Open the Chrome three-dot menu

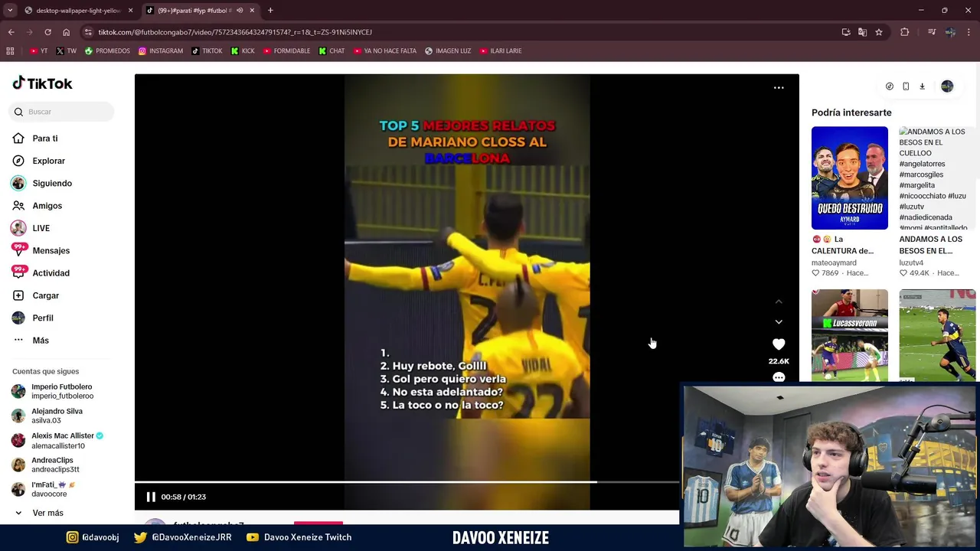[969, 32]
